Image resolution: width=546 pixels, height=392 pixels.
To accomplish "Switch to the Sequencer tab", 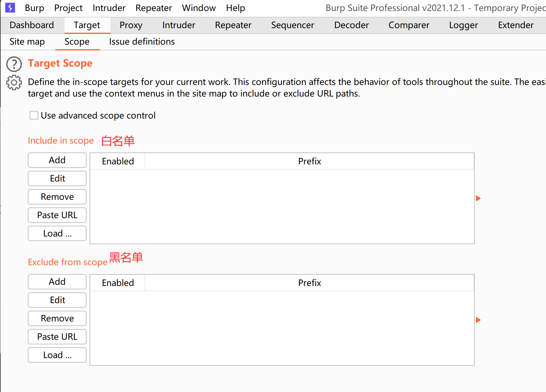I will 293,25.
